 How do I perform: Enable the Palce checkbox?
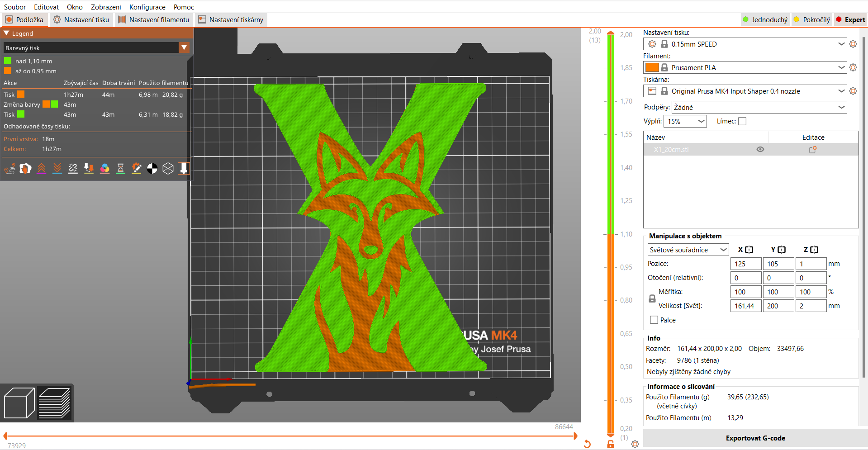click(654, 320)
